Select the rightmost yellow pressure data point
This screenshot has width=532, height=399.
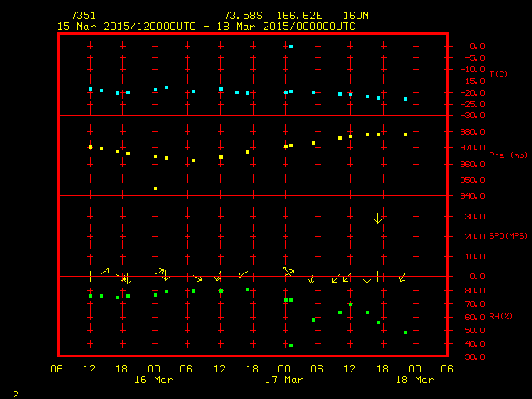tap(406, 135)
